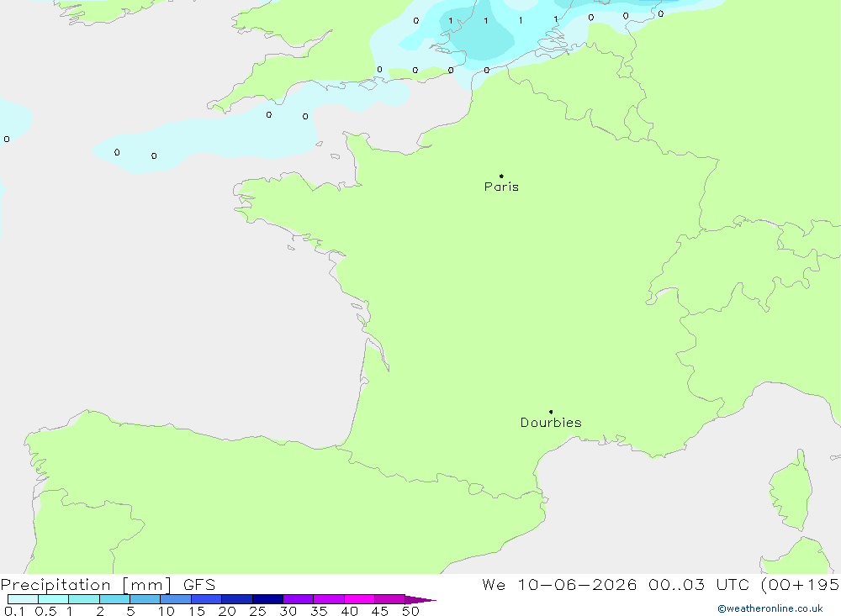Select the purple 30 mm legend swatch
This screenshot has width=841, height=616.
click(299, 599)
